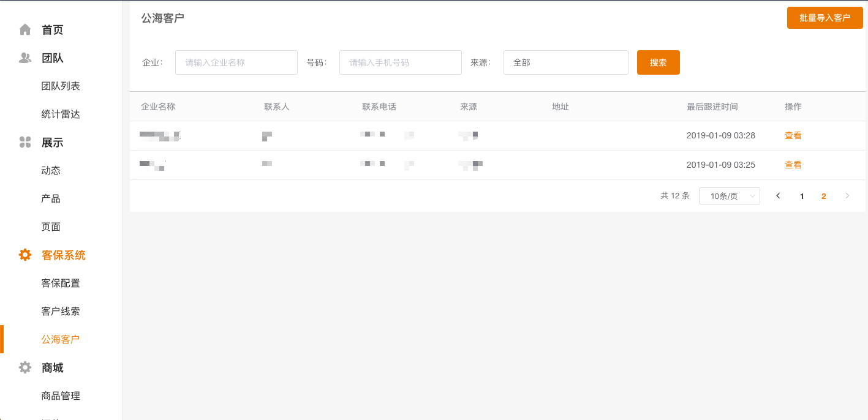This screenshot has width=868, height=420.
Task: Go to previous page arrow
Action: click(778, 196)
